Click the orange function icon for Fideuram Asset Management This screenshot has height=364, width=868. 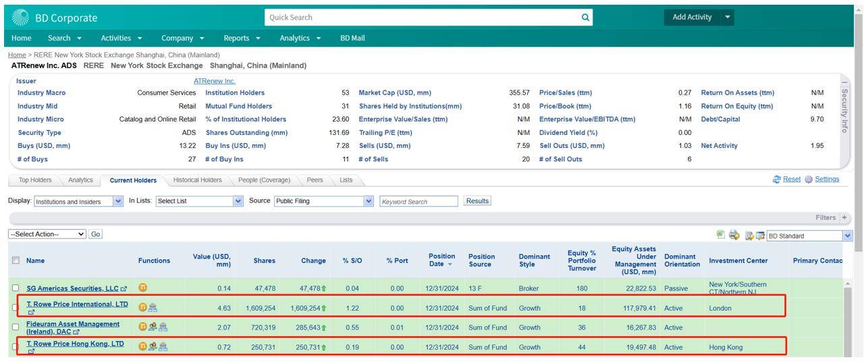click(x=142, y=327)
